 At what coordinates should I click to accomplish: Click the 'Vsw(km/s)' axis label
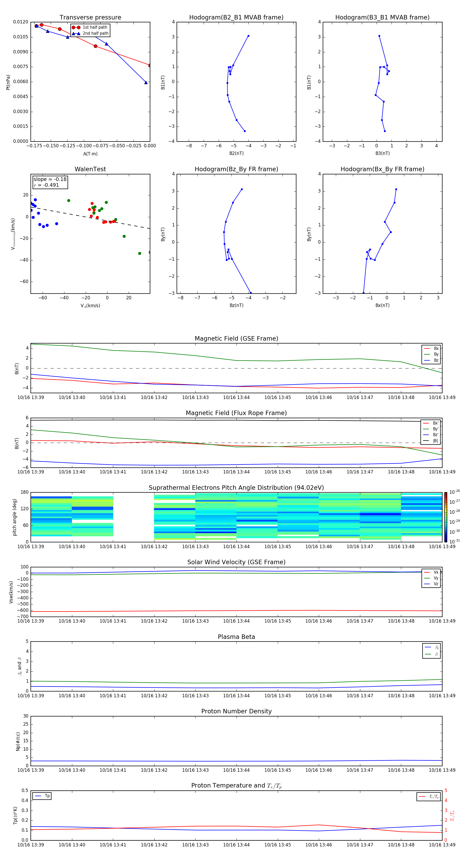[x=11, y=592]
